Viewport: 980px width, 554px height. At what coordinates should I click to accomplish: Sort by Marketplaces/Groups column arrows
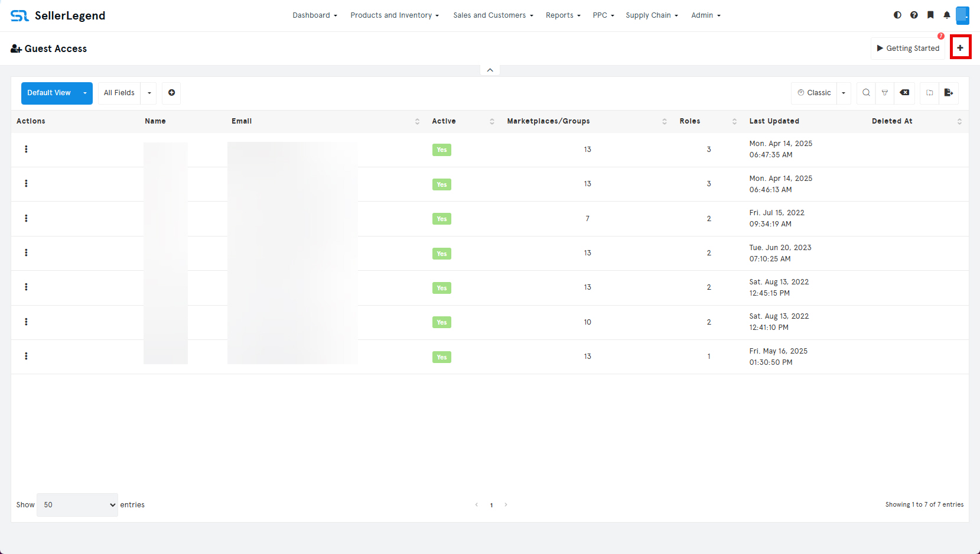coord(665,121)
